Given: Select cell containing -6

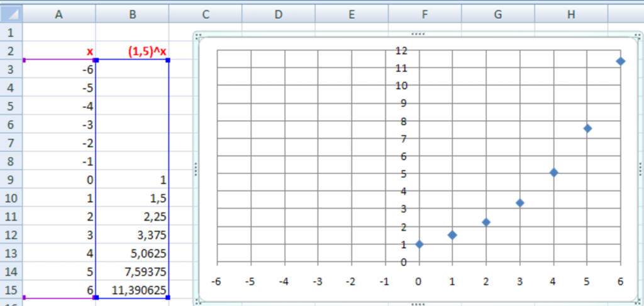Looking at the screenshot, I should click(58, 69).
